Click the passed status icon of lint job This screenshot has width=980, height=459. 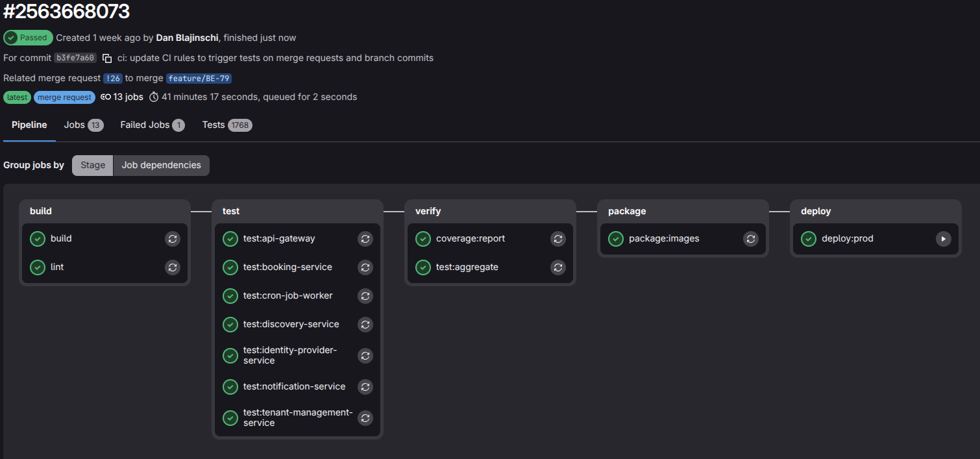38,267
